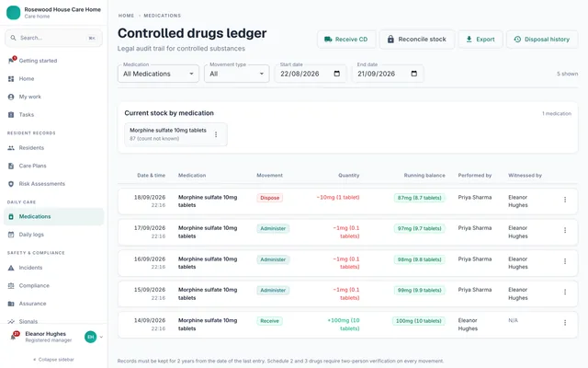
Task: Click the End date field 21/09/2026
Action: coord(388,74)
